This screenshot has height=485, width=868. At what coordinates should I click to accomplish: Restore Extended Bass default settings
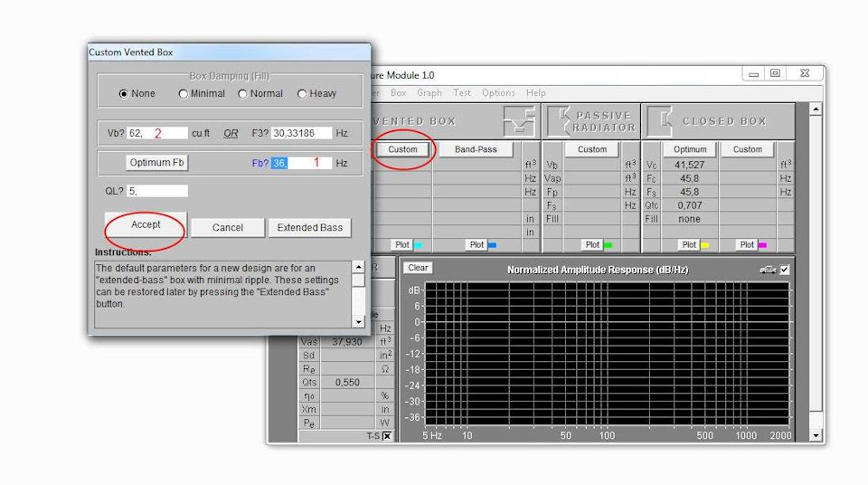tap(309, 227)
